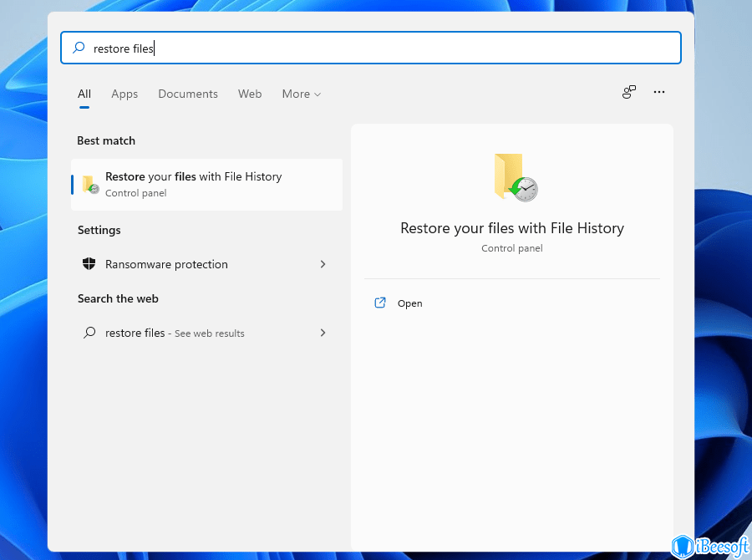Click the web search magnifier icon
The width and height of the screenshot is (752, 560).
[89, 333]
